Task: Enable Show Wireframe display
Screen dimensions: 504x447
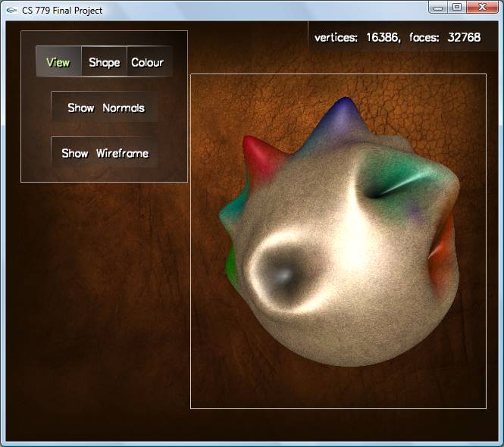Action: 105,153
